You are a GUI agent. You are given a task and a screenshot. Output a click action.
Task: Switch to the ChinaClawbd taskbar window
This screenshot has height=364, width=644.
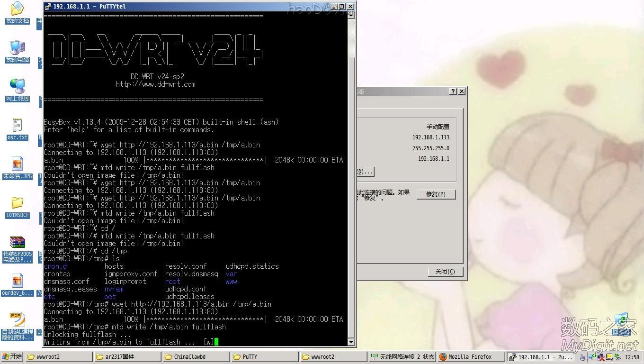pyautogui.click(x=196, y=357)
